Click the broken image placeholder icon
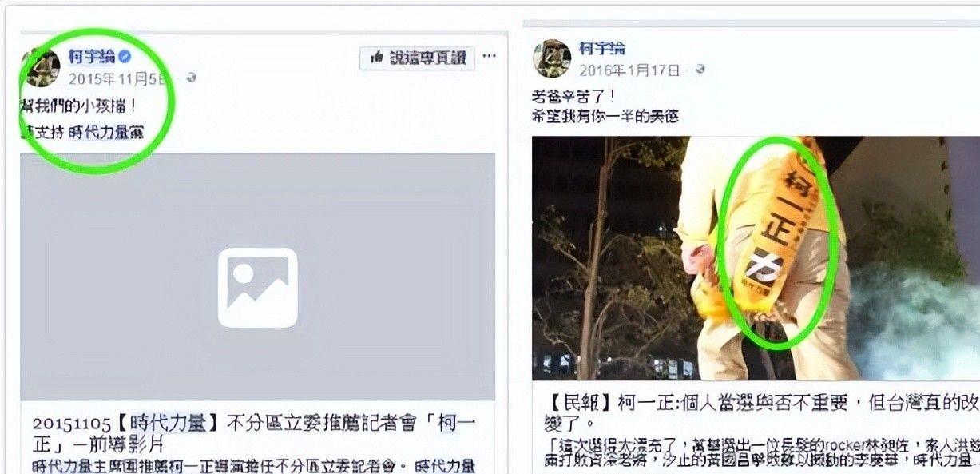The width and height of the screenshot is (980, 474). (x=257, y=288)
